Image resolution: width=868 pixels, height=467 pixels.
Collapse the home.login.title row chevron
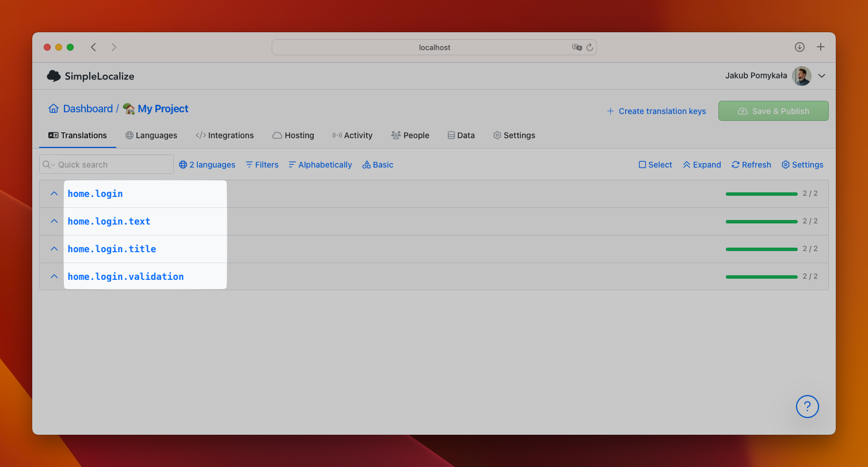pyautogui.click(x=54, y=249)
